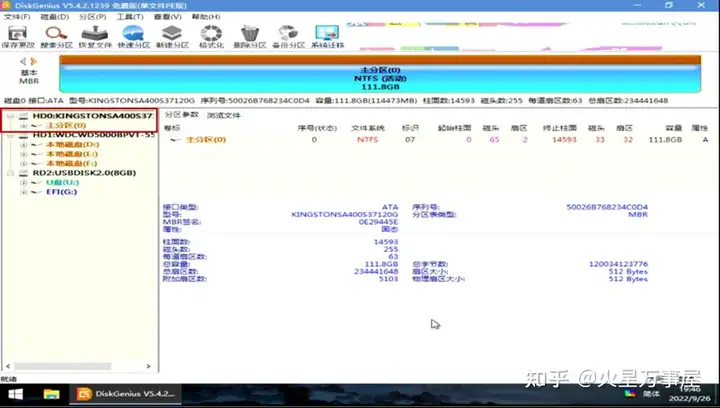720x408 pixels.
Task: Click the partition icon beside EFI(G:)
Action: point(37,192)
